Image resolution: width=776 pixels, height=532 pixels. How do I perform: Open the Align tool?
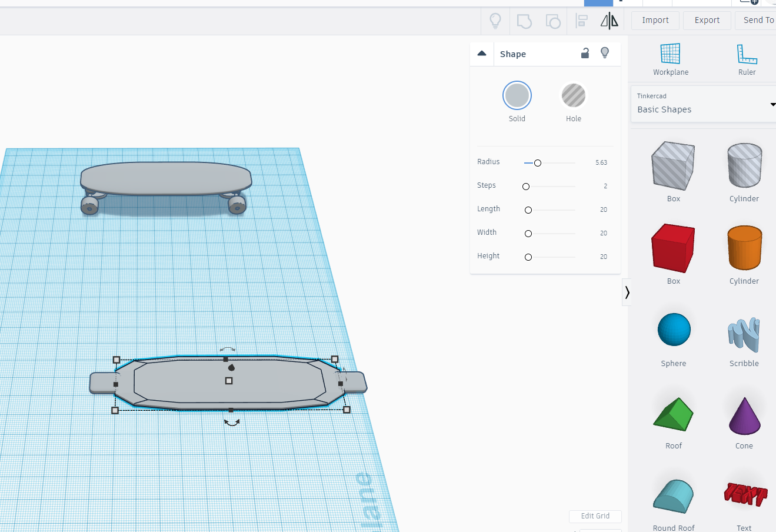[x=582, y=21]
